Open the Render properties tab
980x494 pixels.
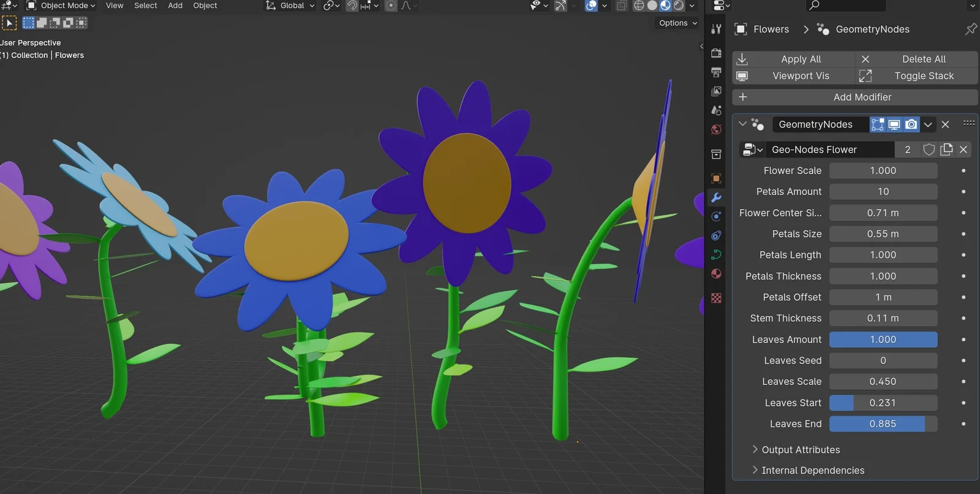coord(716,53)
